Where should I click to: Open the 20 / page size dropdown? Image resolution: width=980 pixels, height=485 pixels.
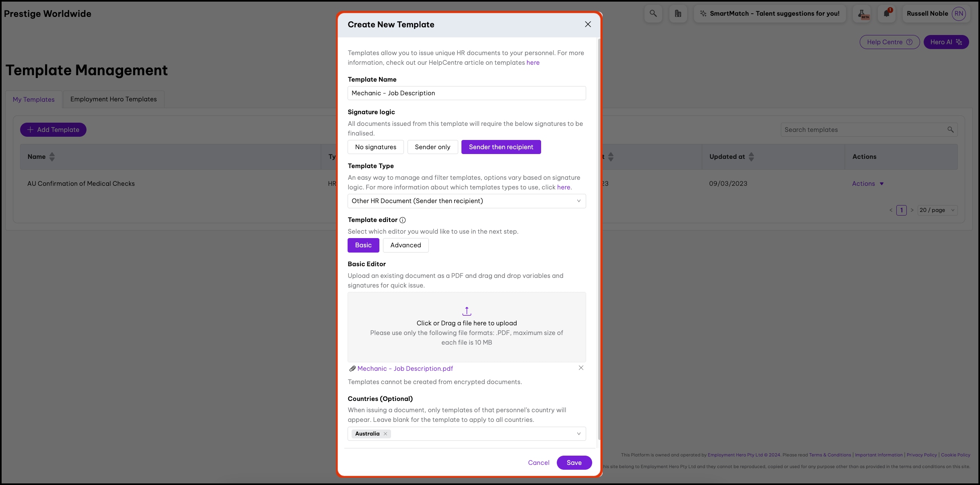[x=937, y=210]
